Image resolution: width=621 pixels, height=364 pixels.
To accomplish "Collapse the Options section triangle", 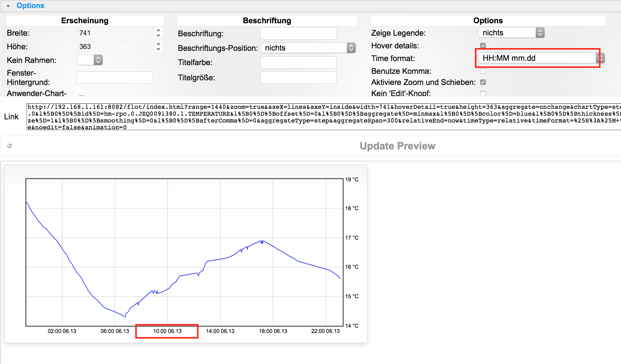I will [8, 6].
